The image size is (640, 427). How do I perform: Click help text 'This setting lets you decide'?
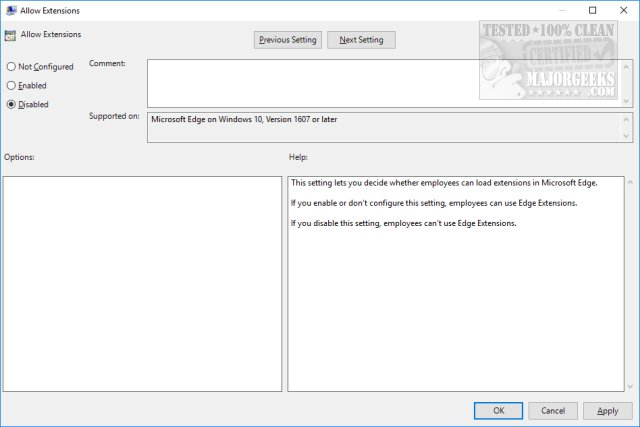[x=338, y=183]
